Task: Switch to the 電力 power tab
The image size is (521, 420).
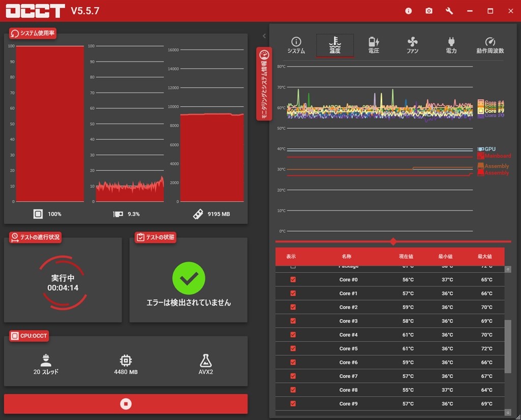Action: pos(451,45)
